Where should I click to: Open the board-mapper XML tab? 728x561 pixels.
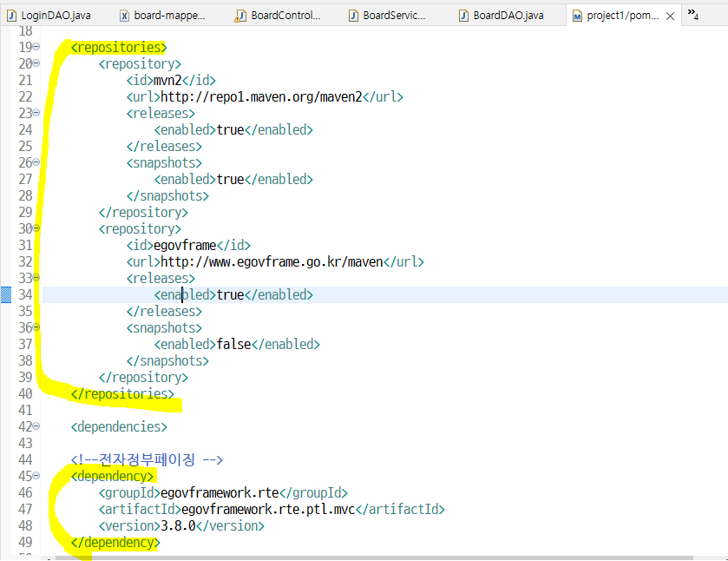click(x=162, y=16)
